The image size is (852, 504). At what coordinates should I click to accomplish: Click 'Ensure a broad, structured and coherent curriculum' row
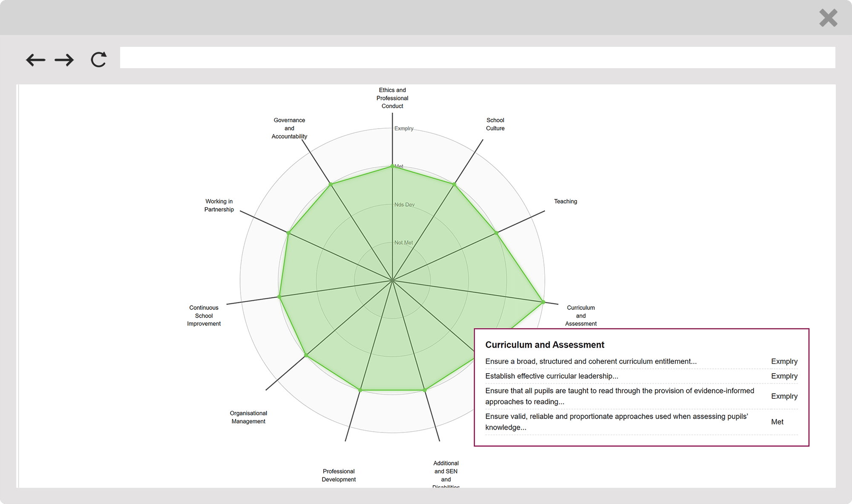point(642,361)
